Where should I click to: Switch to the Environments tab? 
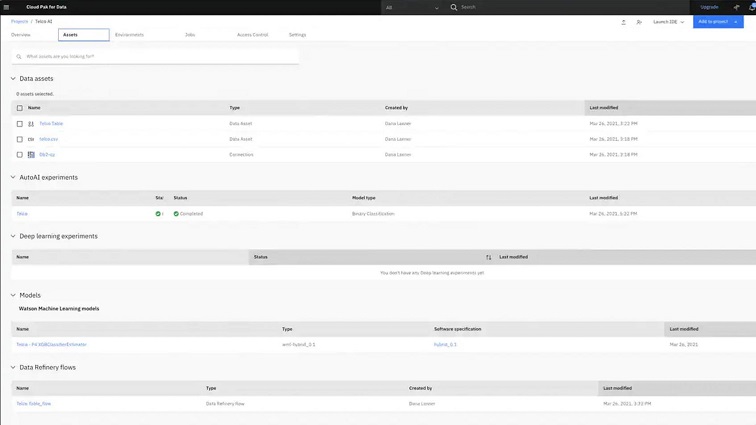click(129, 35)
